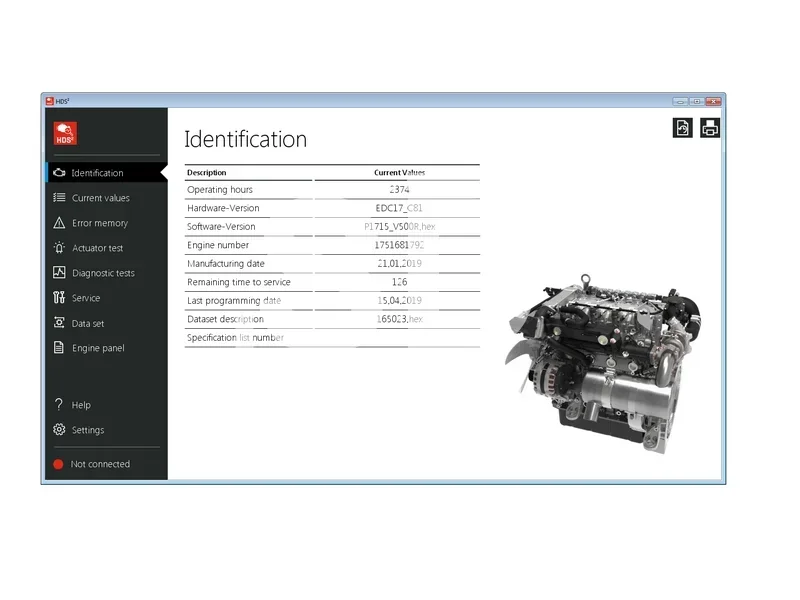The width and height of the screenshot is (800, 600).
Task: Open the Help question mark icon
Action: pos(58,404)
